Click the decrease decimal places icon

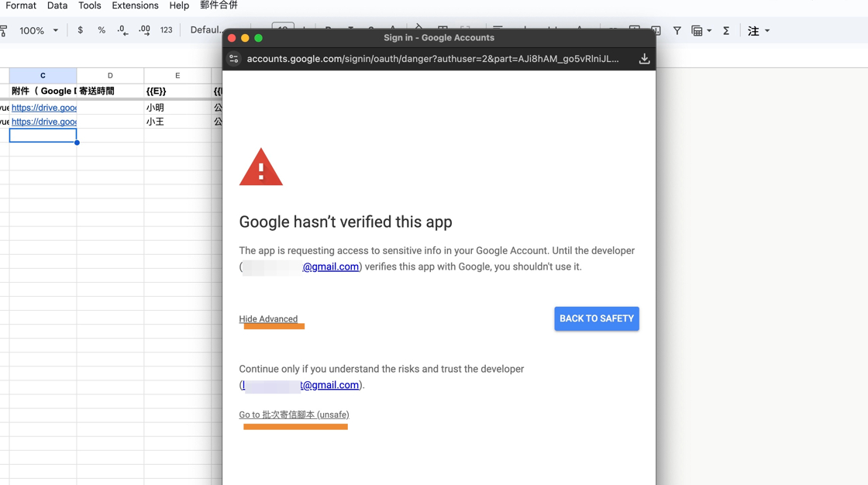point(122,30)
